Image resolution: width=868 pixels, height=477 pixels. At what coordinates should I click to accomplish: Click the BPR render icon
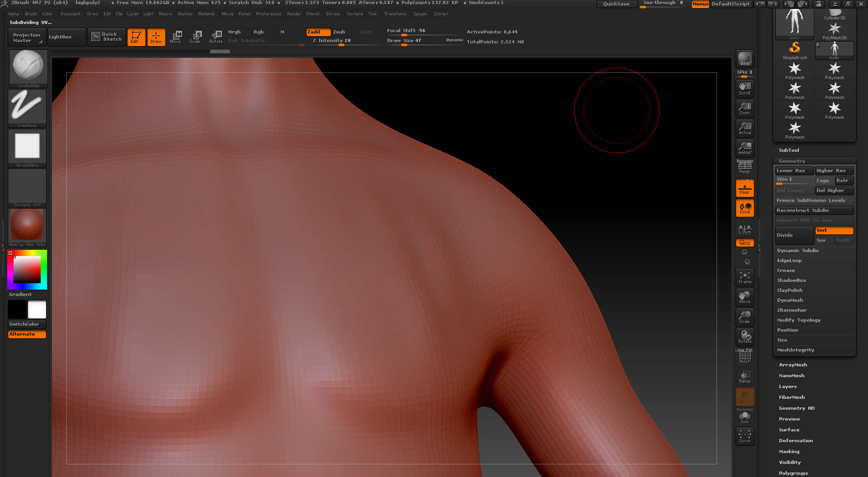coord(745,58)
